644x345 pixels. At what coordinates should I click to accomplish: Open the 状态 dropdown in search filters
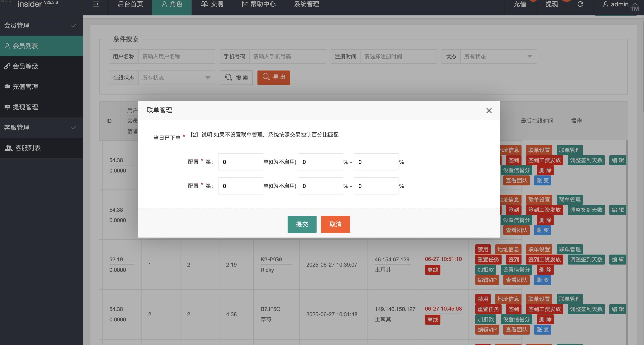[498, 56]
